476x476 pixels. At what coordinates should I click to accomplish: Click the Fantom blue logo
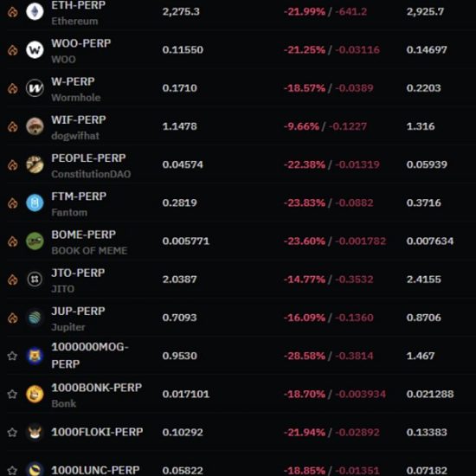point(35,203)
